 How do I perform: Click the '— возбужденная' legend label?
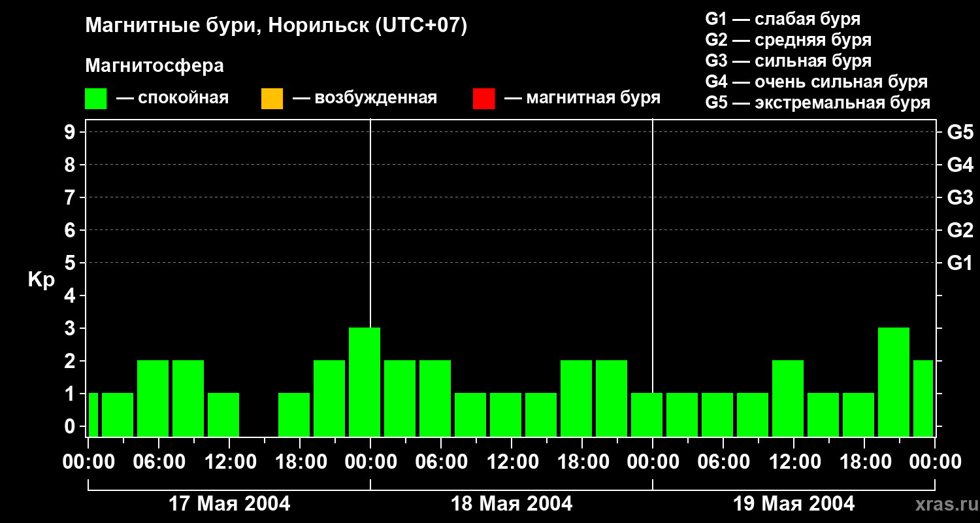[x=365, y=98]
